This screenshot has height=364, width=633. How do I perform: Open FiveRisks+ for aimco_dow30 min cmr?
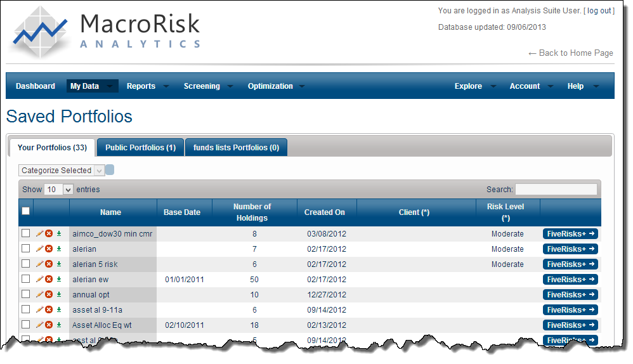coord(570,233)
